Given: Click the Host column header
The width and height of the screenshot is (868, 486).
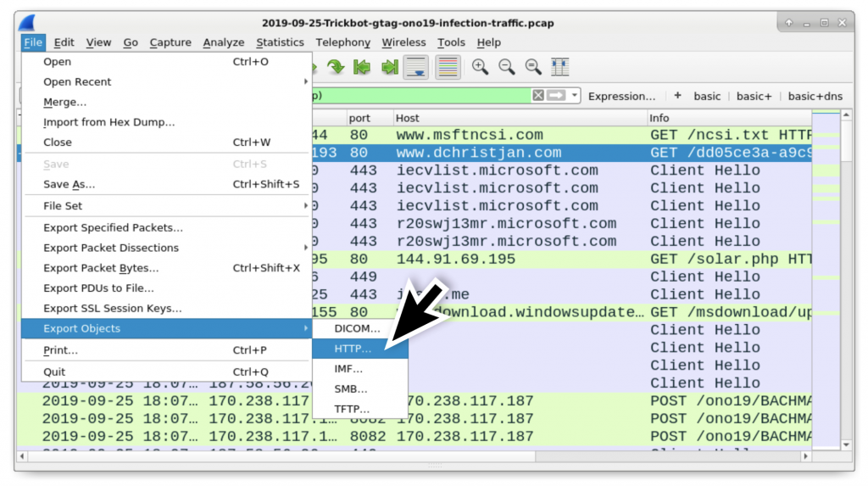Looking at the screenshot, I should click(520, 118).
